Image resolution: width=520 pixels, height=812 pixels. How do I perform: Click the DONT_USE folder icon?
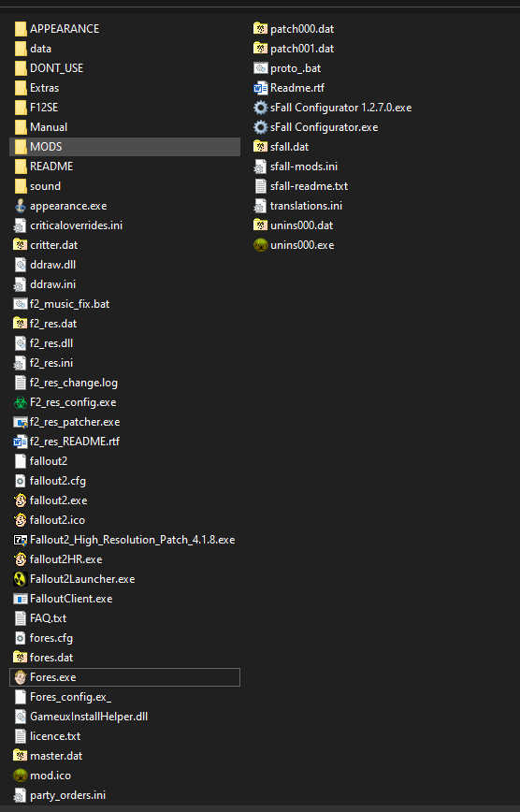[x=21, y=68]
